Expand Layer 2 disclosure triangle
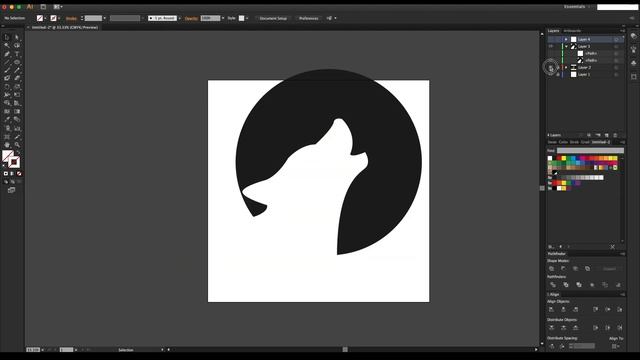 [566, 67]
